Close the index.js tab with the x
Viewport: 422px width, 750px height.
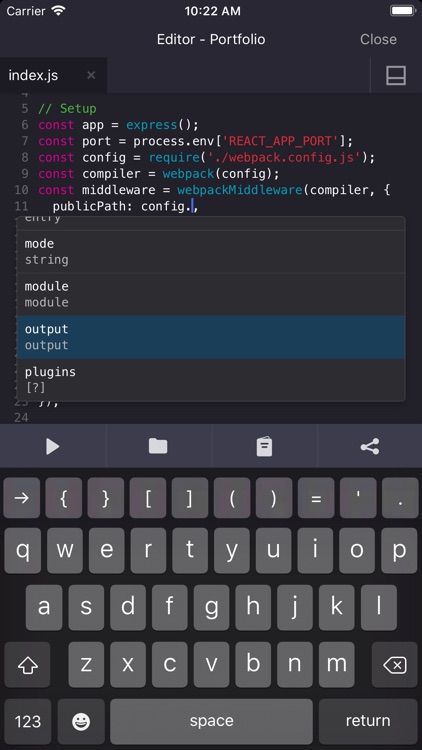coord(91,75)
